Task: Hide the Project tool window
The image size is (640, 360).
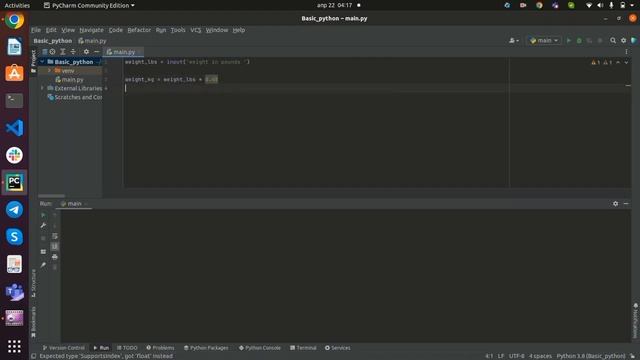Action: point(96,52)
